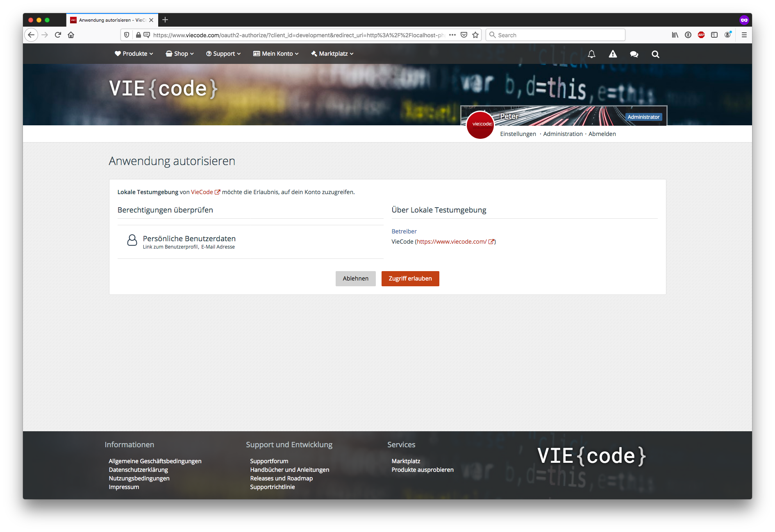Expand the Mein Konto dropdown menu
775x532 pixels.
click(x=276, y=54)
